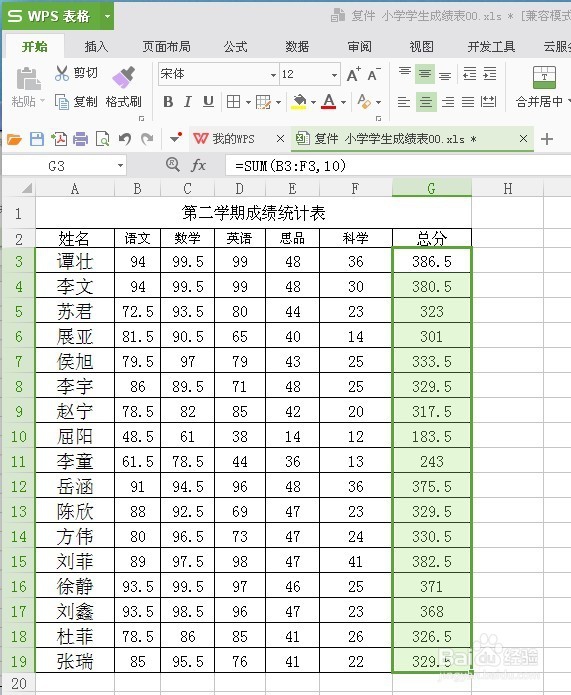This screenshot has height=695, width=571.
Task: Close the 我的WPS tab
Action: pyautogui.click(x=280, y=139)
